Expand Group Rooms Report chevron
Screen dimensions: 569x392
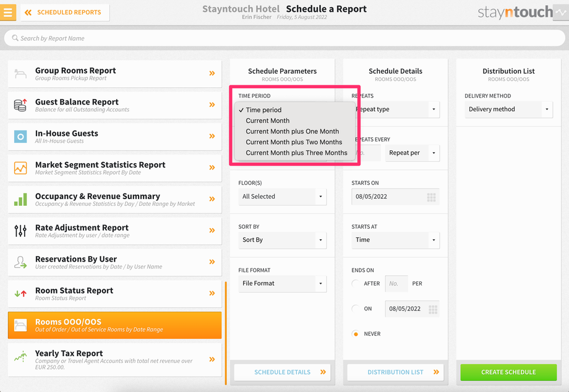[x=212, y=73]
